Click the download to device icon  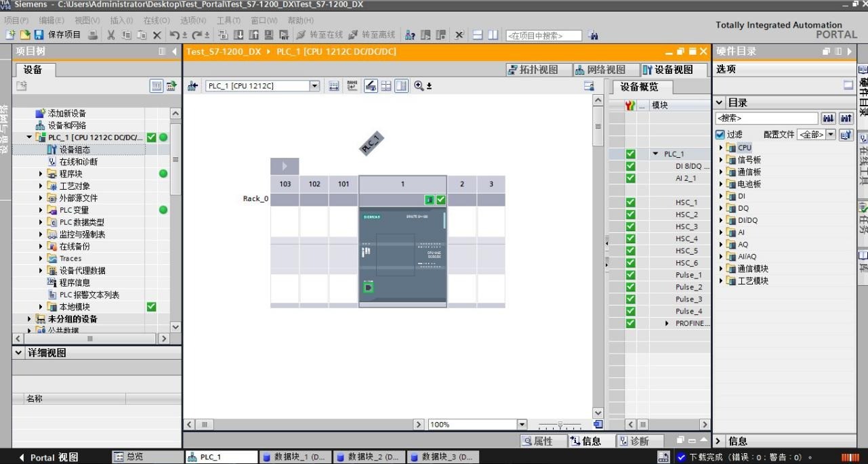239,35
